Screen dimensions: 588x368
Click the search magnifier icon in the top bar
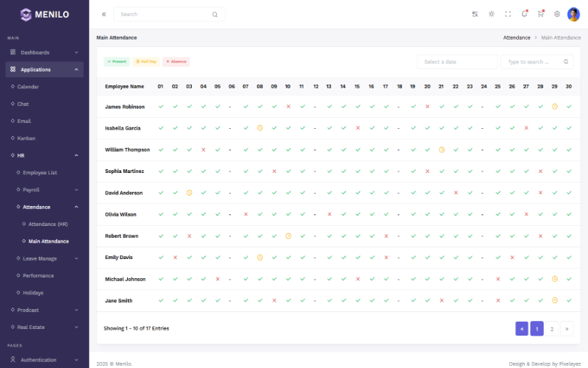coord(215,15)
